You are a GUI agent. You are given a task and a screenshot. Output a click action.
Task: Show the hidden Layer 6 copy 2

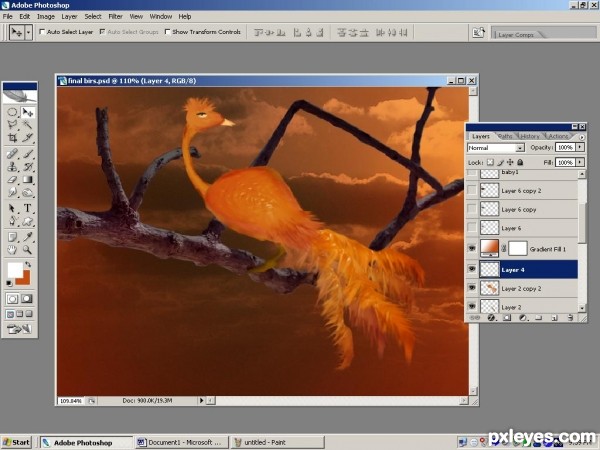(x=472, y=190)
